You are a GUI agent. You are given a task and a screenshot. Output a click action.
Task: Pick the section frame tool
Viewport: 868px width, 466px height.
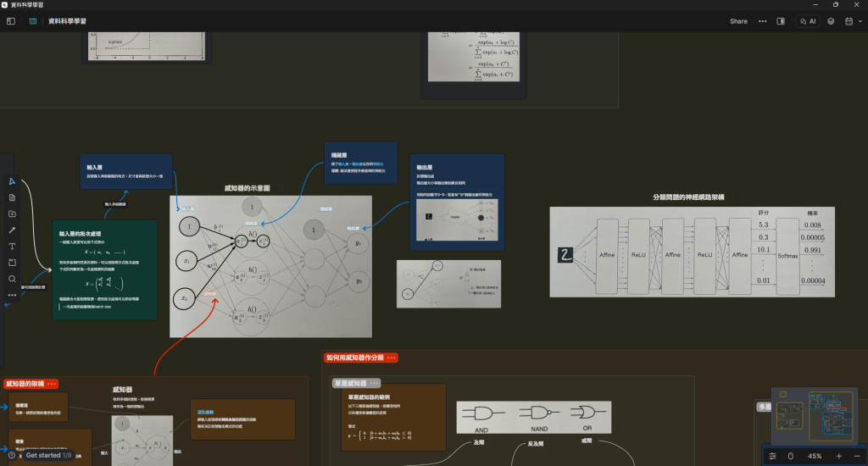(x=12, y=263)
